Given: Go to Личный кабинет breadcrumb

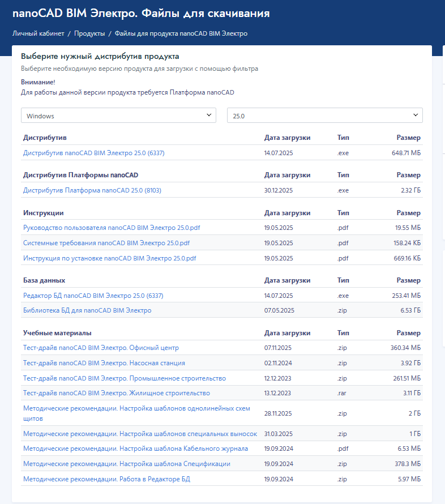Looking at the screenshot, I should coord(38,33).
